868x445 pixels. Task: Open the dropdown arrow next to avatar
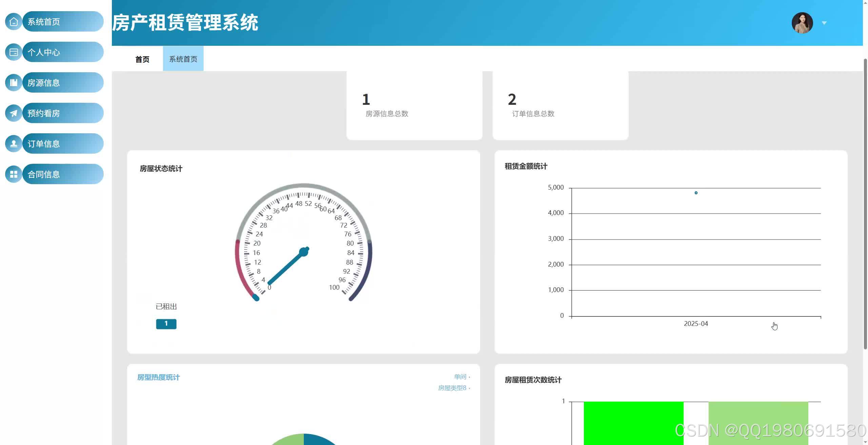point(824,23)
